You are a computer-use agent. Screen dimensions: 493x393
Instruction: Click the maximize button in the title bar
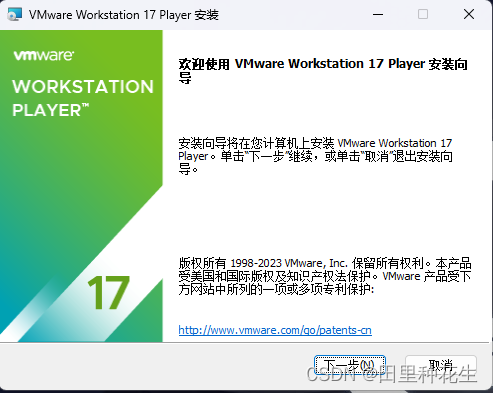coord(423,14)
